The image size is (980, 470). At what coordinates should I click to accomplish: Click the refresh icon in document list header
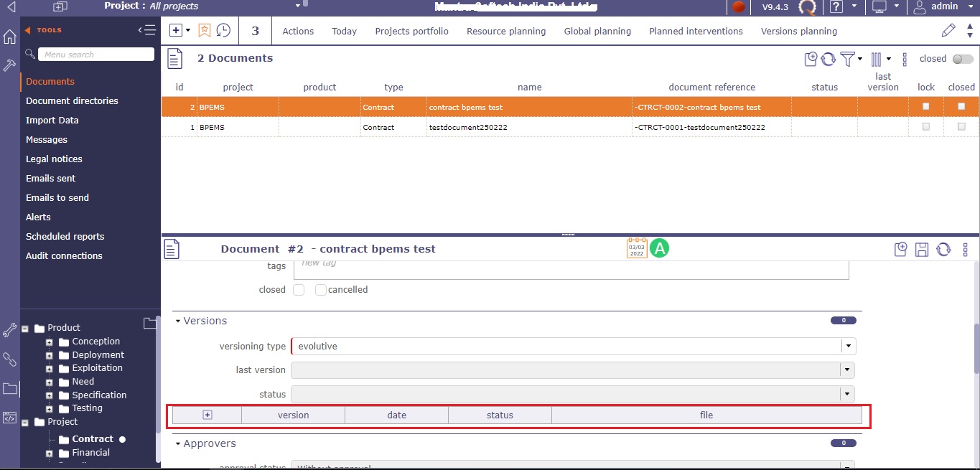(x=829, y=59)
